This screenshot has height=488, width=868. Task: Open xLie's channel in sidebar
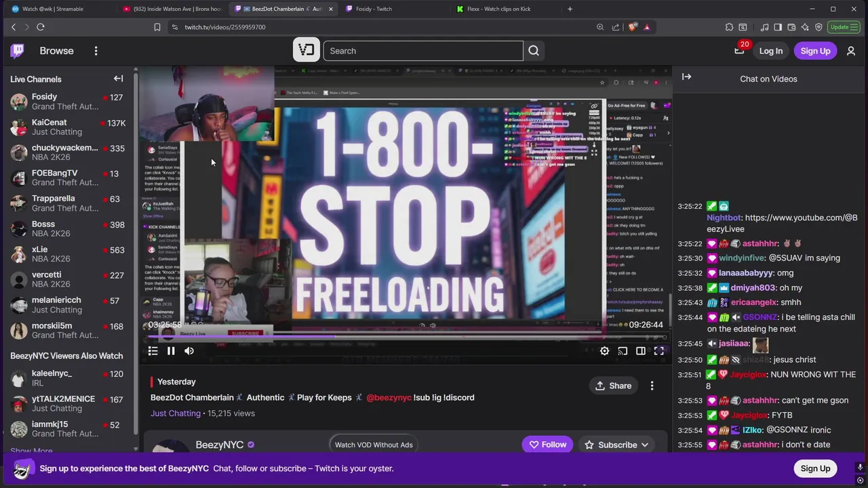(68, 254)
